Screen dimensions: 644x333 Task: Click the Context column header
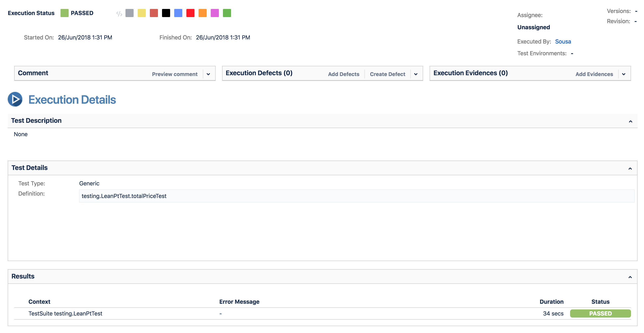pos(39,302)
